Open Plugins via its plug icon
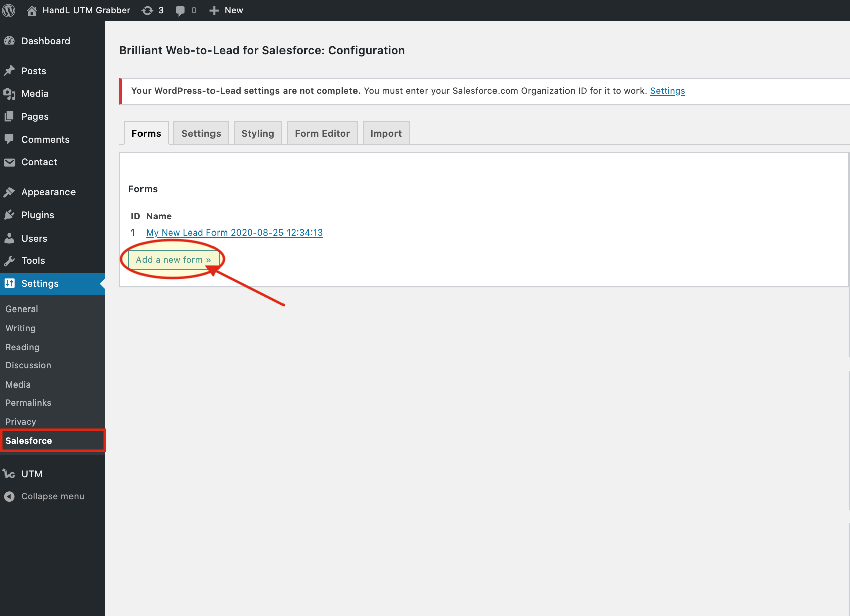This screenshot has height=616, width=850. [10, 215]
